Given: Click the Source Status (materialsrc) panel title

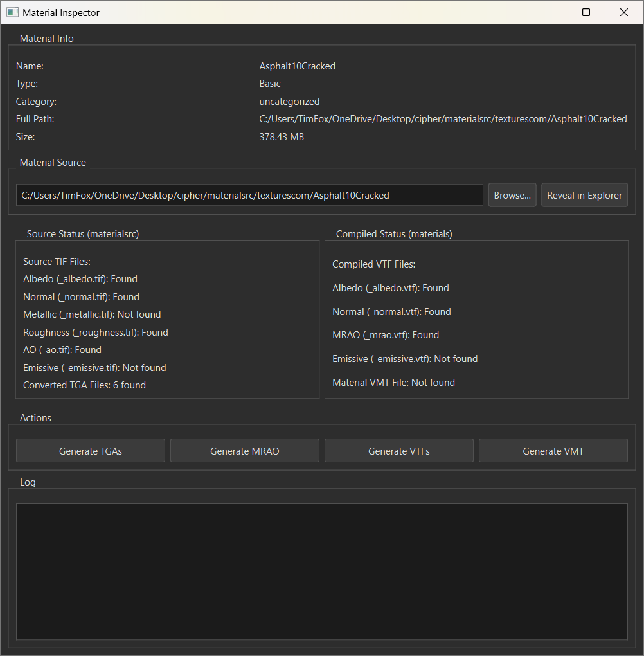Looking at the screenshot, I should pos(83,233).
